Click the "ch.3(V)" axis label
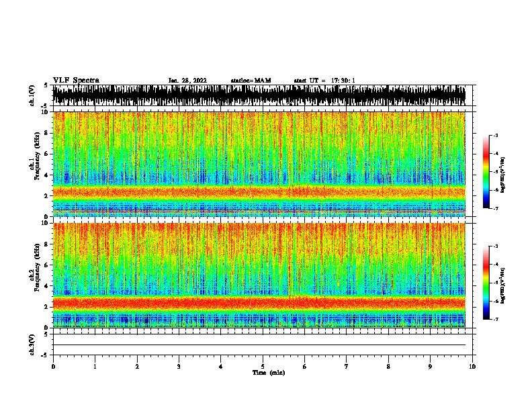 click(x=32, y=345)
